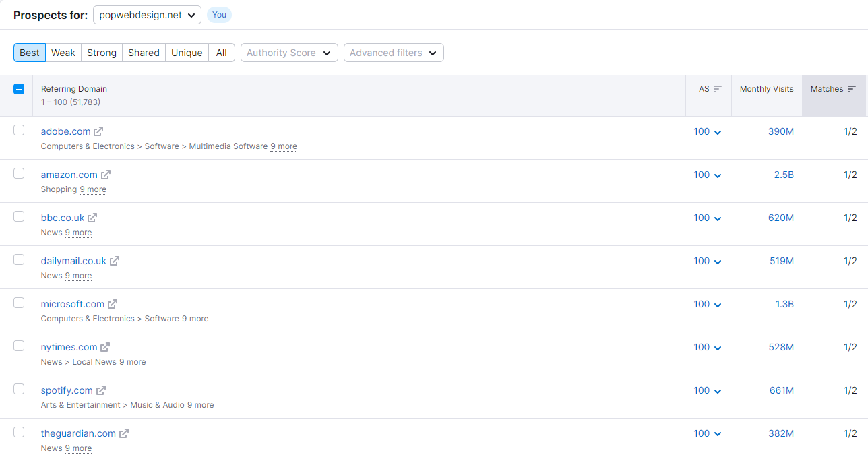The image size is (868, 461).
Task: Sort by AS column sort icon
Action: click(x=717, y=89)
